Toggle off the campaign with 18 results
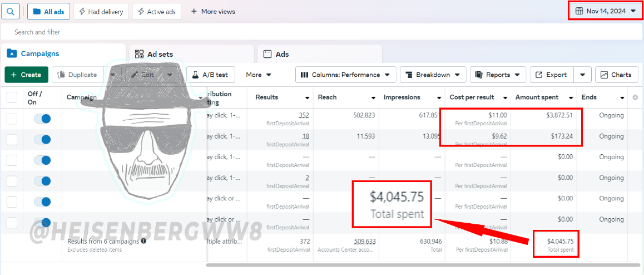Image resolution: width=644 pixels, height=275 pixels. pyautogui.click(x=42, y=139)
